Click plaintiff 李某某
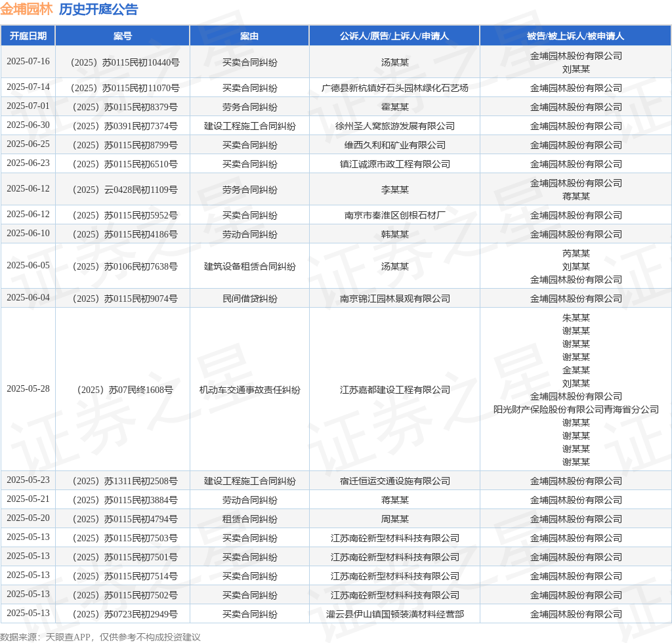The height and width of the screenshot is (643, 672). [x=394, y=190]
